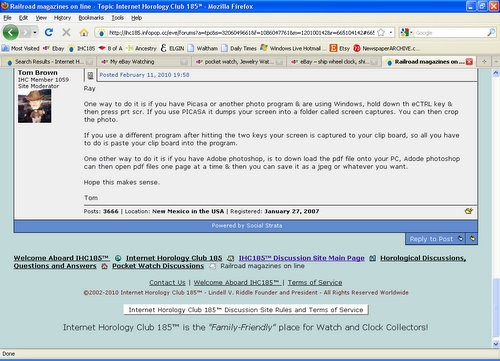Switch to the pocket watch, Jewelry Wat... tab
The width and height of the screenshot is (500, 361).
pos(239,62)
